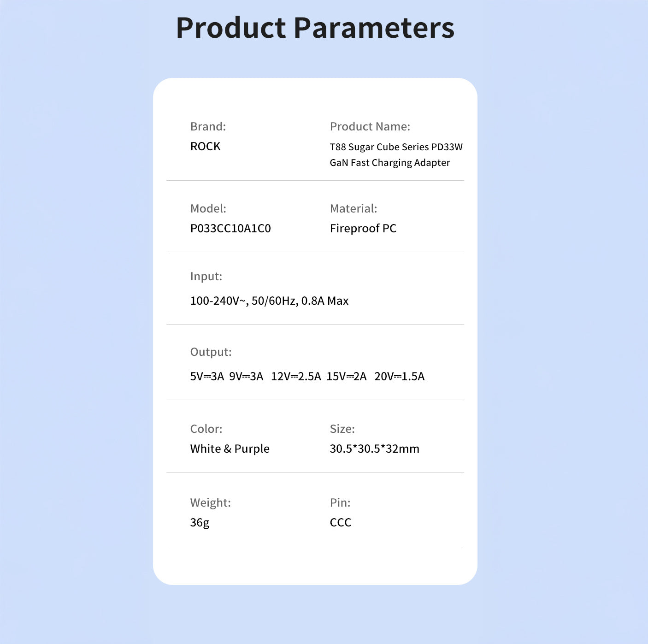Click the 36g weight value
Screen dimensions: 648x644
click(x=200, y=522)
